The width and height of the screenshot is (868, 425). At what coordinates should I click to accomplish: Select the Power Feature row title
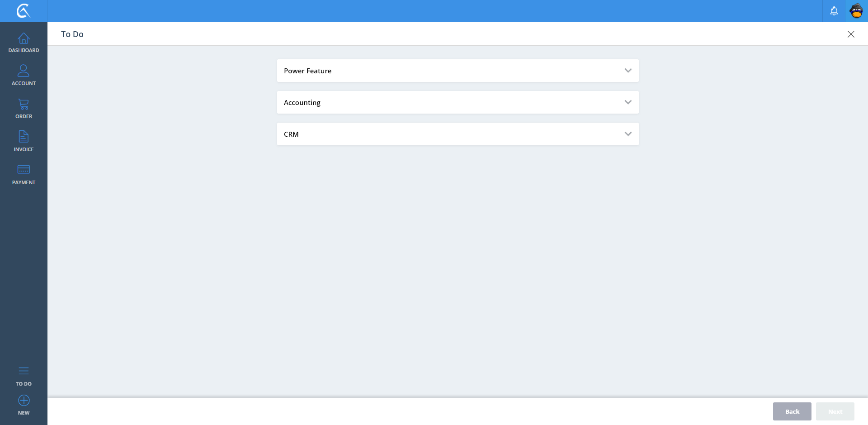point(307,71)
